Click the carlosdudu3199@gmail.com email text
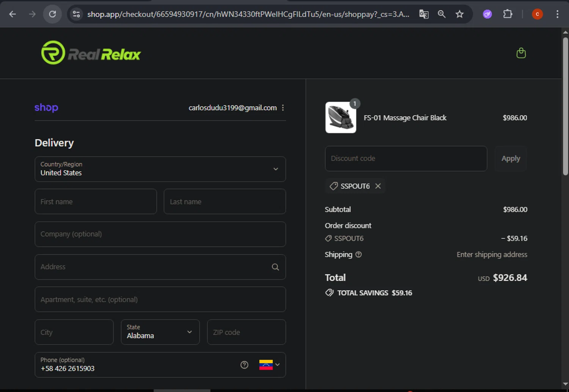This screenshot has width=569, height=392. (233, 108)
